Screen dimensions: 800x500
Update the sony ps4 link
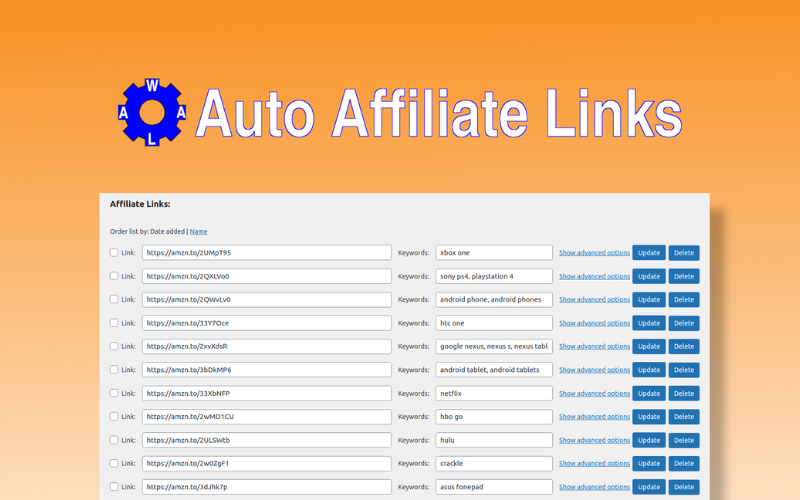pyautogui.click(x=649, y=277)
